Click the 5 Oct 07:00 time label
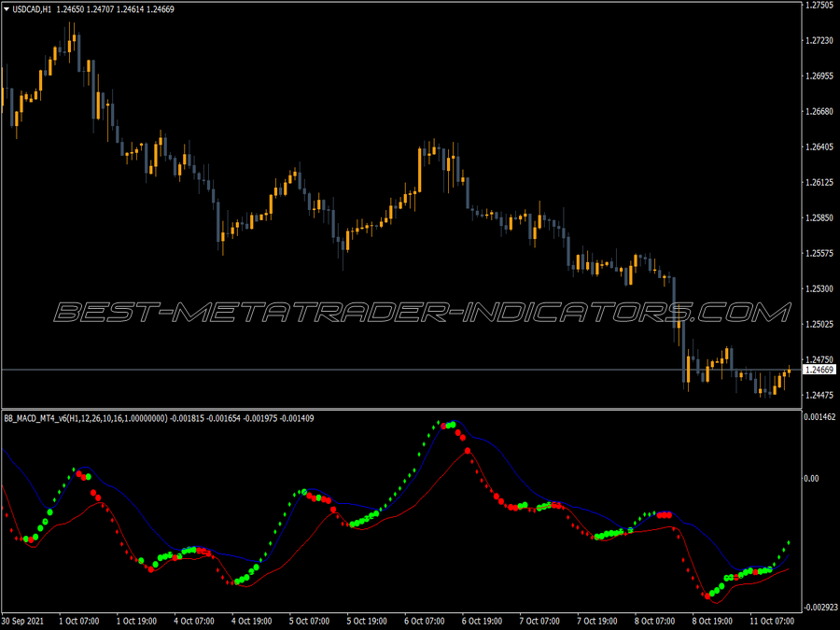The image size is (840, 630). coord(309,621)
